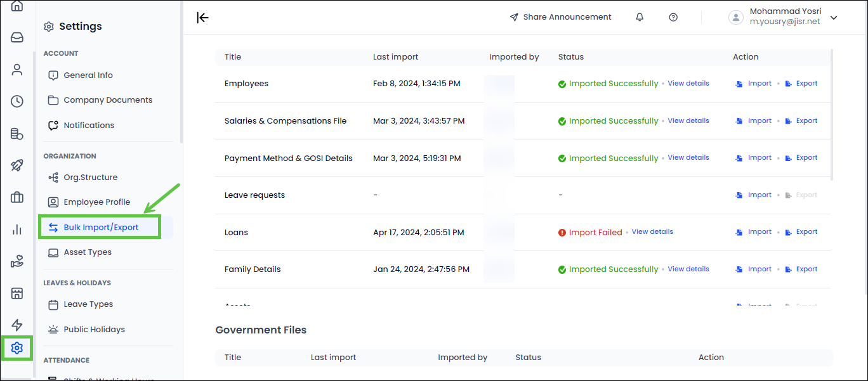The width and height of the screenshot is (868, 381).
Task: Click the lightning bolt automation icon
Action: pos(17,325)
